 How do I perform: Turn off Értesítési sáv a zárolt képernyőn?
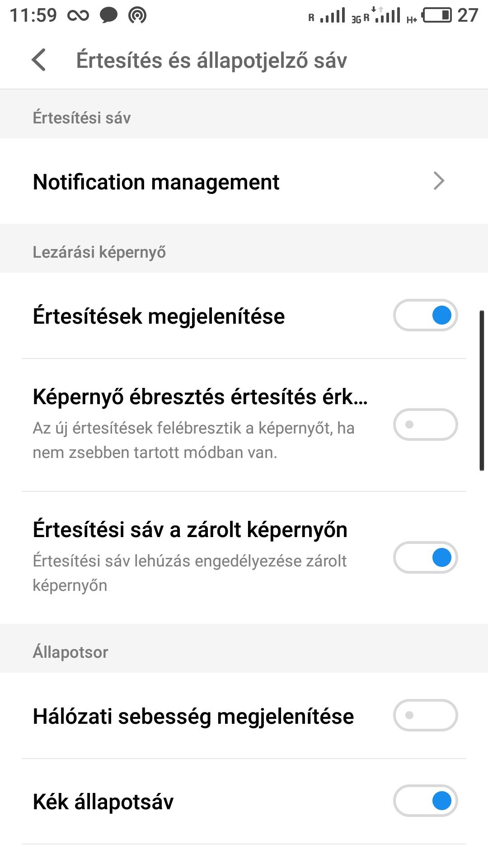pyautogui.click(x=426, y=557)
